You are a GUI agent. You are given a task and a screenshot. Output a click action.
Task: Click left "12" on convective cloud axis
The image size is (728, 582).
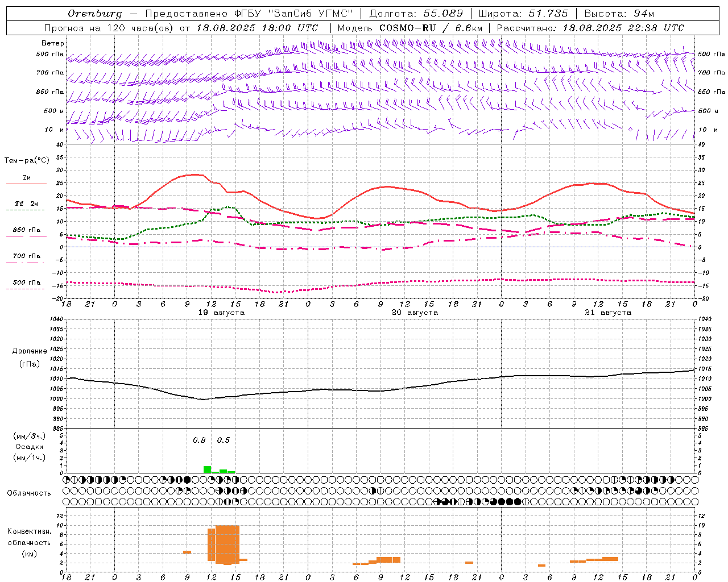60,516
